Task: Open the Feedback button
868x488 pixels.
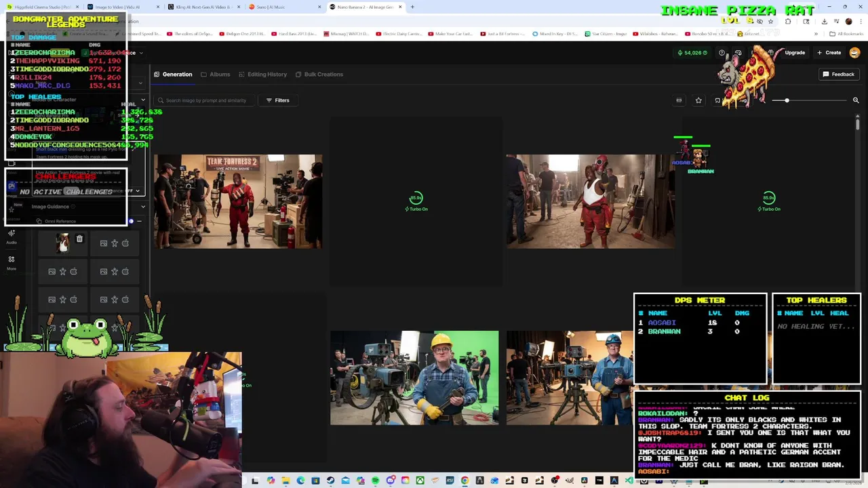Action: coord(839,74)
